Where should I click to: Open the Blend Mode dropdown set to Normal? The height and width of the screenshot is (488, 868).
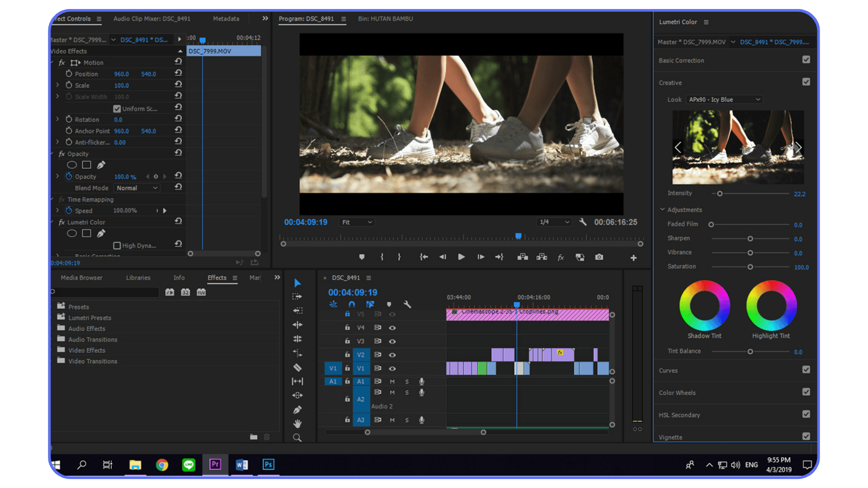pos(137,188)
